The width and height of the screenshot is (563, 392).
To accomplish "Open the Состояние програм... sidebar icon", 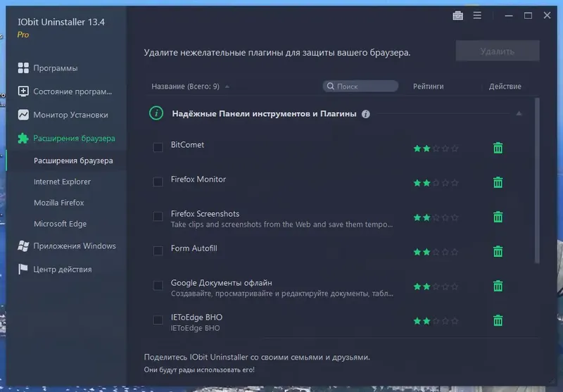I will (23, 91).
